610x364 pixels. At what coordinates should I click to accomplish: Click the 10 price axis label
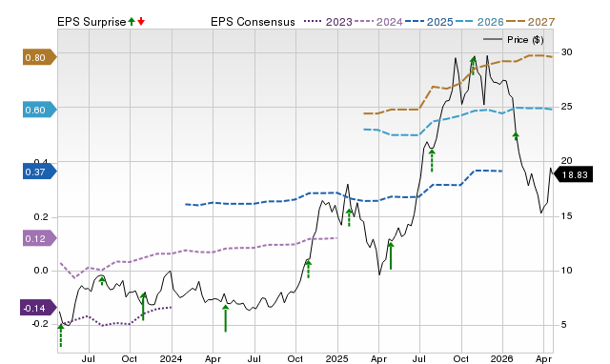pos(567,271)
